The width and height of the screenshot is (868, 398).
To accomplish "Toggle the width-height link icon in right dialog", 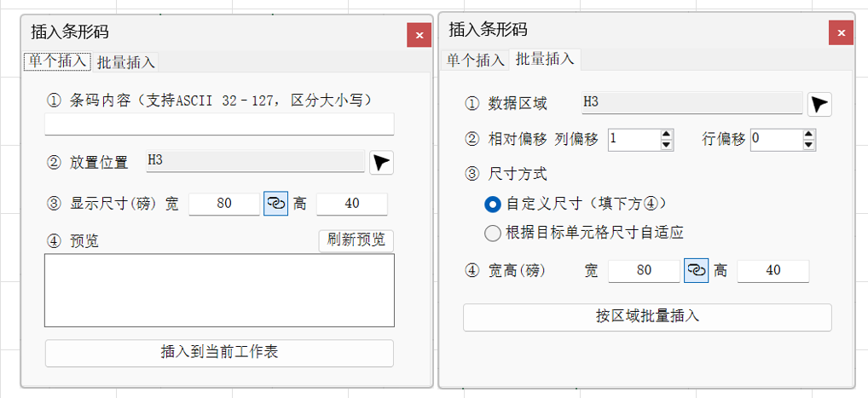I will 696,270.
